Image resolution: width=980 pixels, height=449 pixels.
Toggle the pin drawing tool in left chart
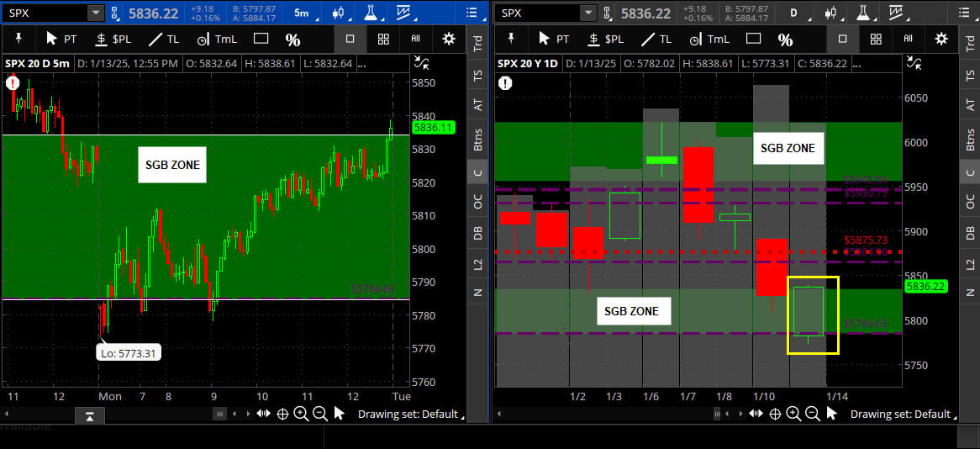pos(18,40)
